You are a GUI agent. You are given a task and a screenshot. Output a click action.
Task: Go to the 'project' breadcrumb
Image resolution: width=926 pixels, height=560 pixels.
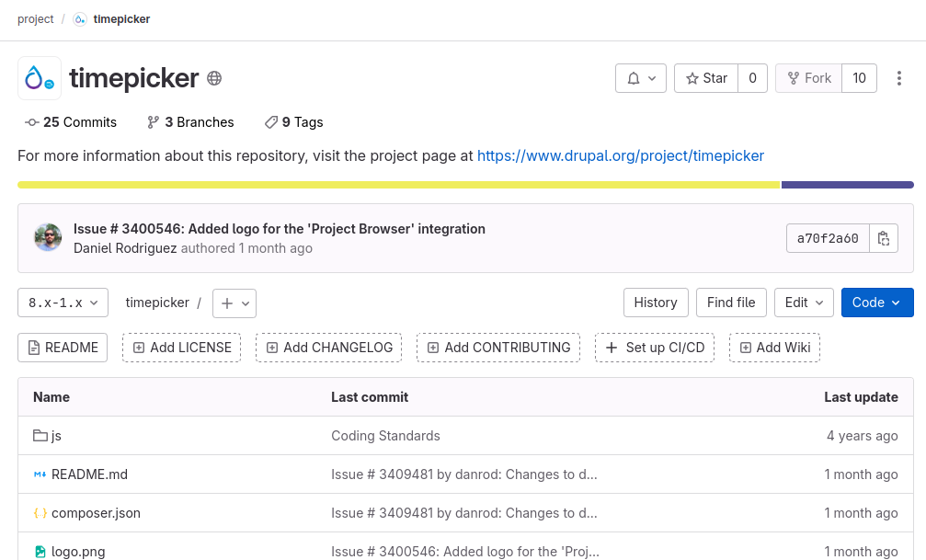pyautogui.click(x=36, y=19)
